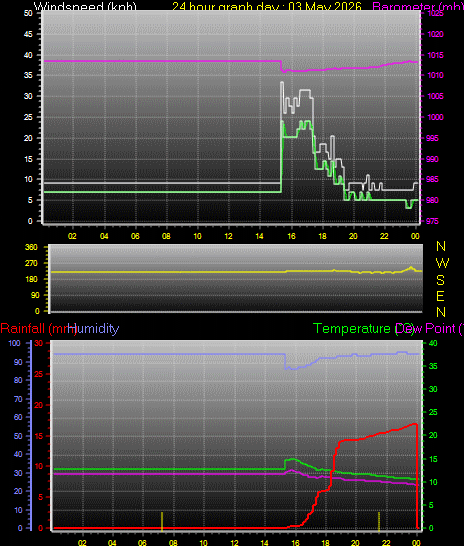Click hour 22 on windspeed chart time axis

(x=384, y=236)
